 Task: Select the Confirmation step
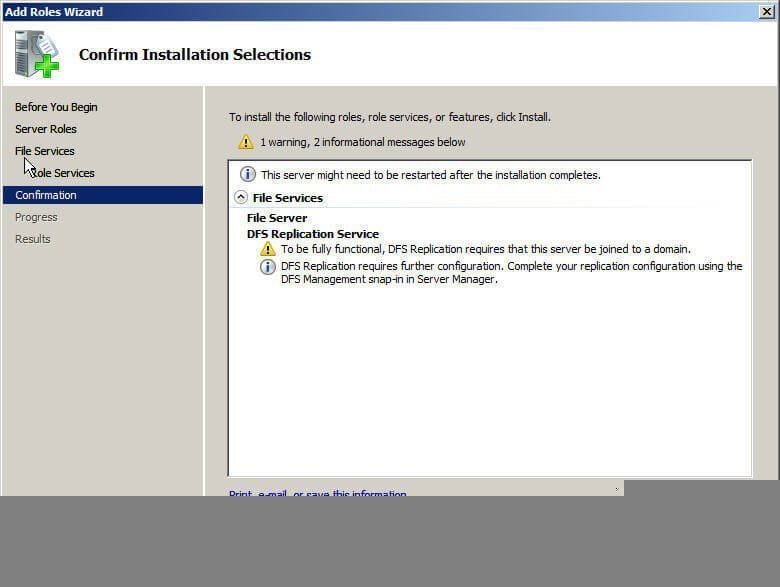(103, 195)
